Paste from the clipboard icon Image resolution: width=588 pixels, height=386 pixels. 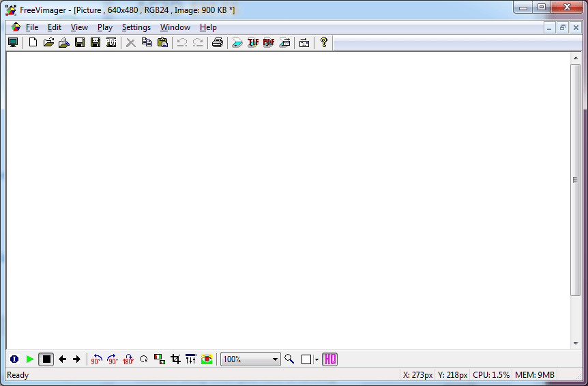(x=162, y=43)
